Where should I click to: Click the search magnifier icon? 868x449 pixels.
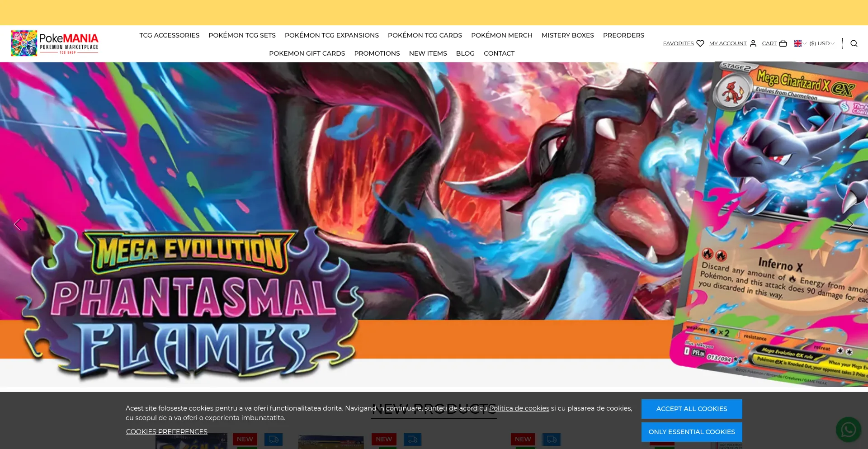[854, 43]
